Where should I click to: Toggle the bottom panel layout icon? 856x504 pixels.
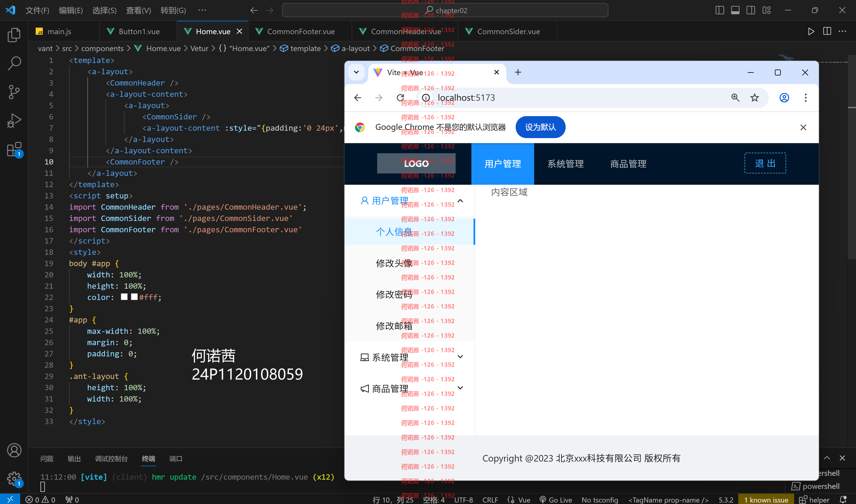click(x=735, y=10)
